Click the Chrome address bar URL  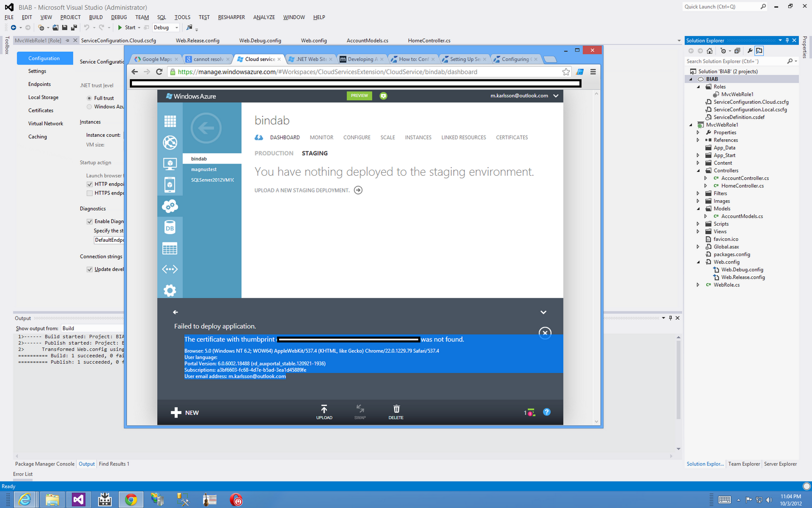[327, 72]
